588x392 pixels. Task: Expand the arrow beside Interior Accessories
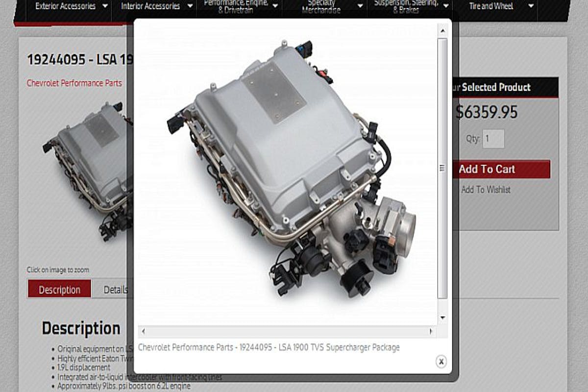tap(190, 6)
